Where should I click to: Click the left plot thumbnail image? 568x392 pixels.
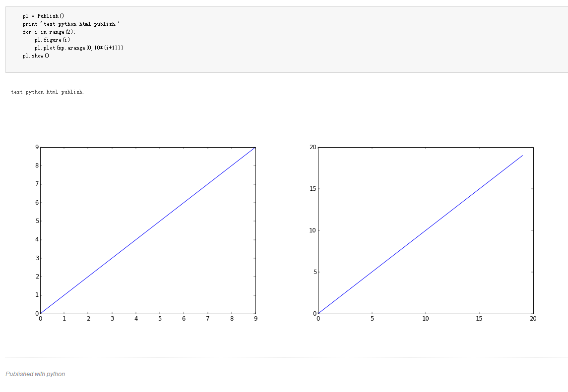145,231
